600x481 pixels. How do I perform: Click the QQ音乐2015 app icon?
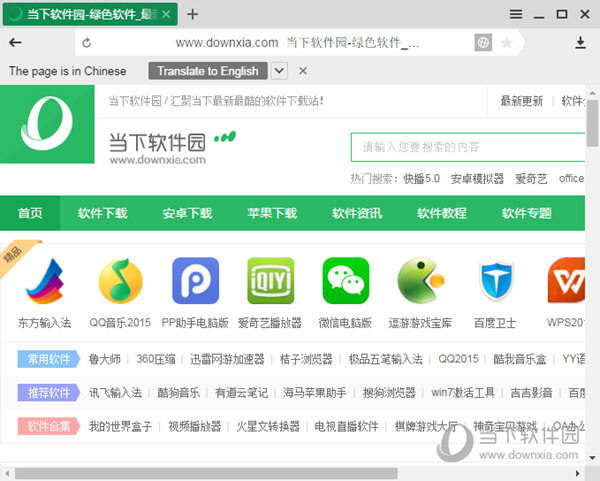tap(120, 280)
